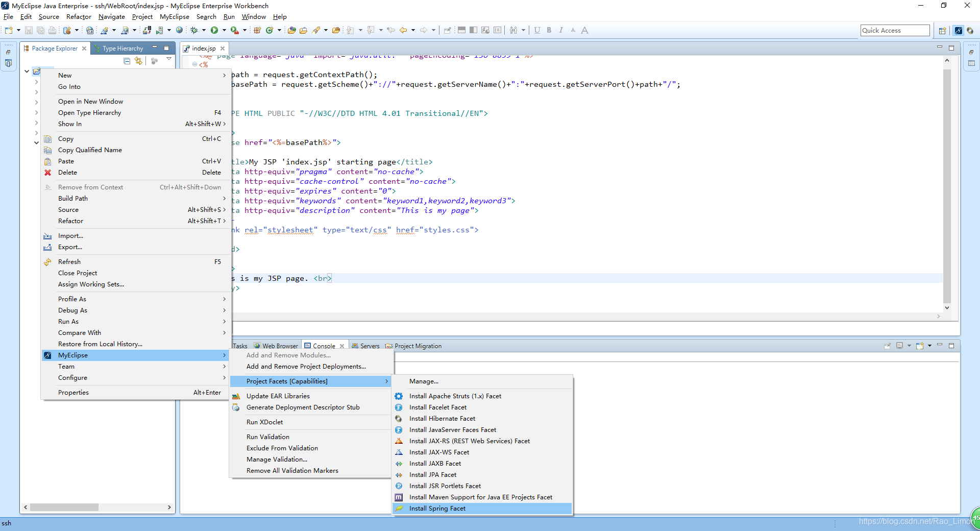
Task: Click the Open Perspective toolbar icon
Action: pos(942,31)
